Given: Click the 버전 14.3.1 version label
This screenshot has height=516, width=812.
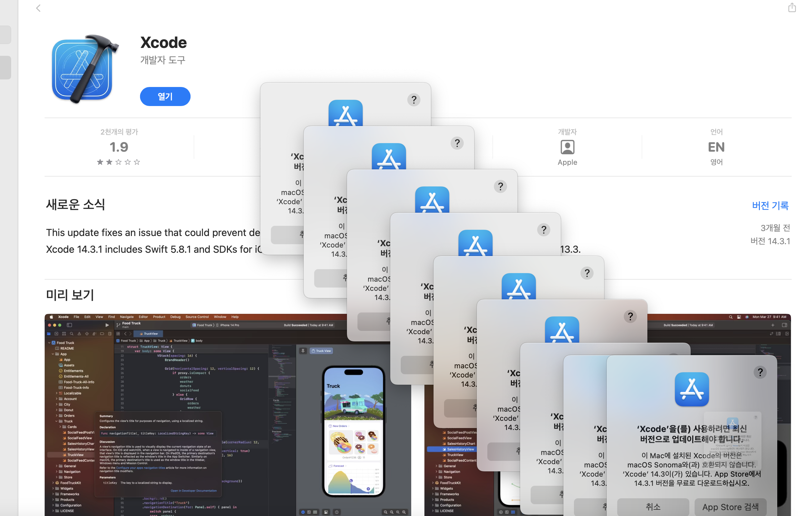Looking at the screenshot, I should tap(770, 241).
